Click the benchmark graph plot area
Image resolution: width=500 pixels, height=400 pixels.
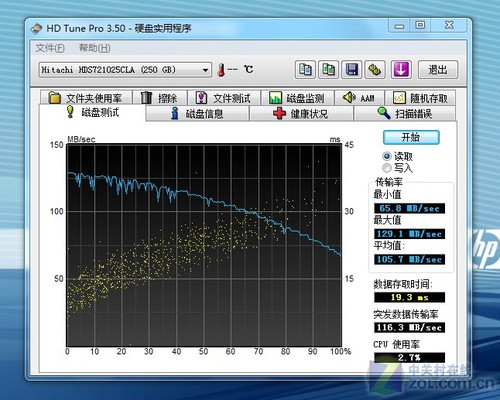point(204,245)
